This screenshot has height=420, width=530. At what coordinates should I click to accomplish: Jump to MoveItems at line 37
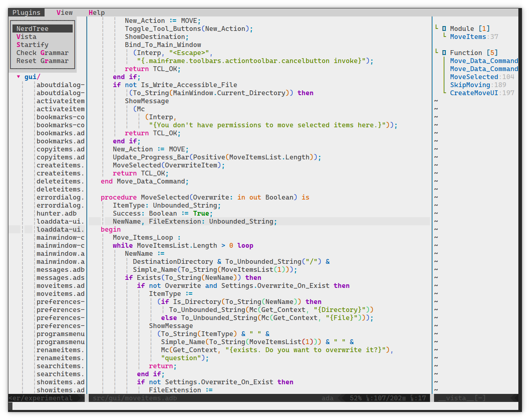click(474, 37)
